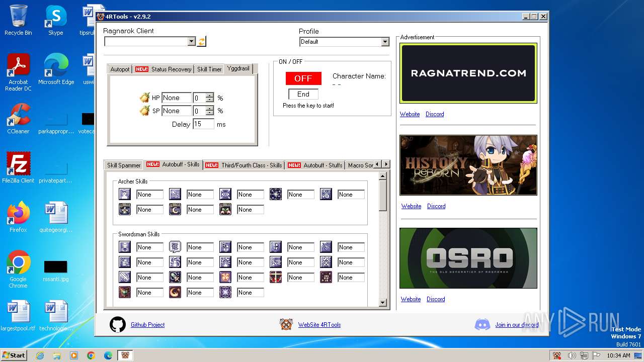This screenshot has height=362, width=644.
Task: Click the purple starburst icon in Swordsman Skills
Action: pyautogui.click(x=225, y=292)
